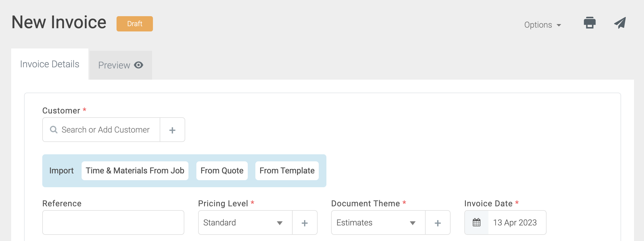Viewport: 644px width, 241px height.
Task: Import from Quote
Action: pos(222,171)
